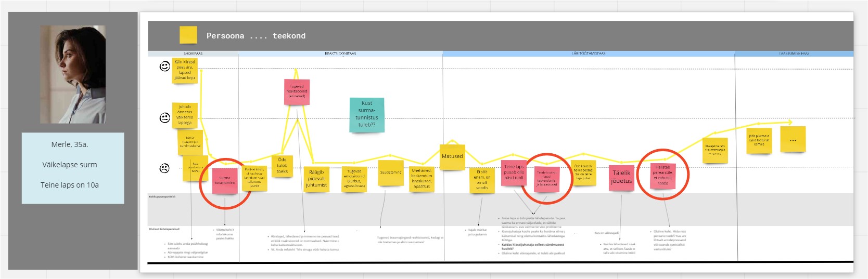Select the 'Käin kiiresti poes ära' sticky note

click(185, 70)
